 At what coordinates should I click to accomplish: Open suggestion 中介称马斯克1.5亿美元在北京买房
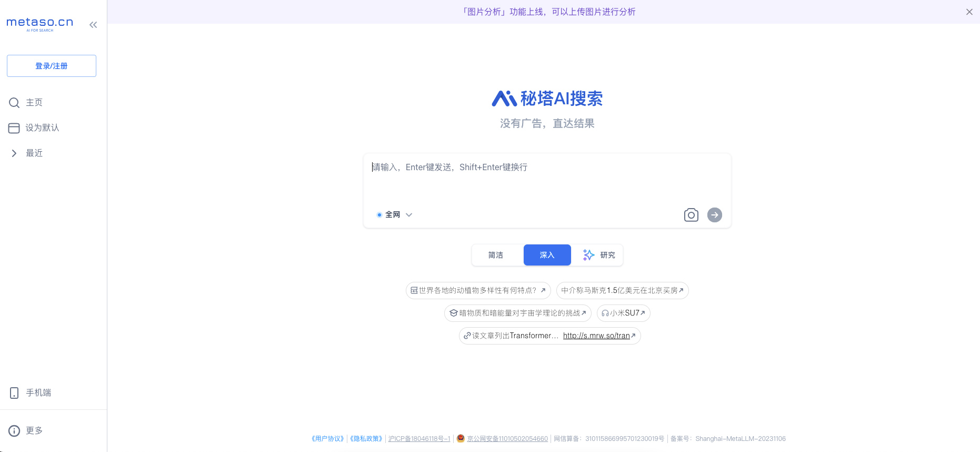(623, 291)
